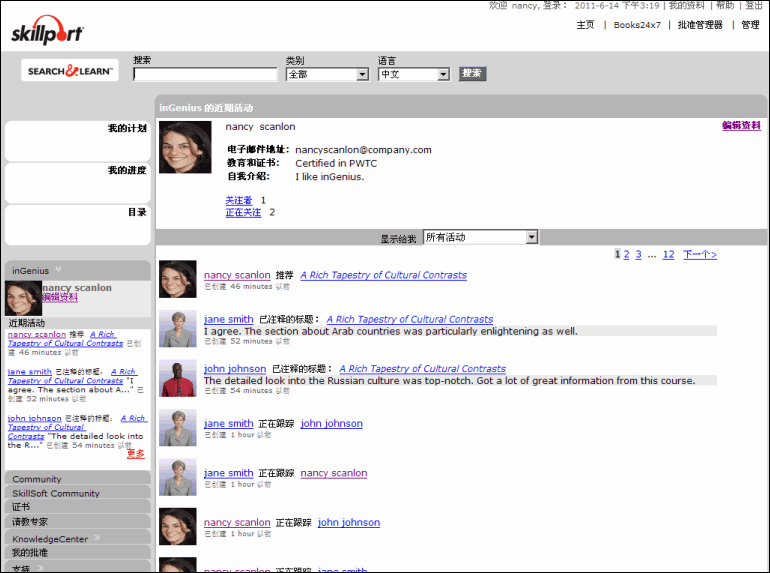The width and height of the screenshot is (770, 573).
Task: Expand the inGenius panel chevron
Action: pyautogui.click(x=58, y=269)
